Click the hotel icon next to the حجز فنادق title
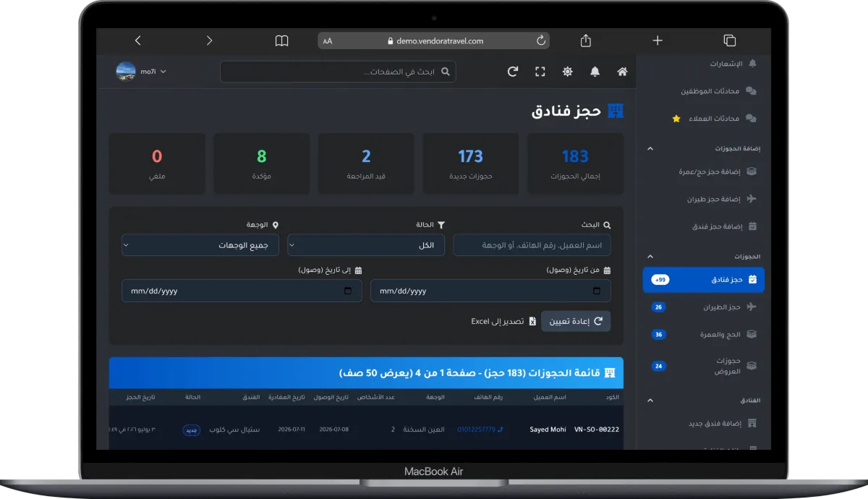Image resolution: width=868 pixels, height=499 pixels. click(x=616, y=111)
